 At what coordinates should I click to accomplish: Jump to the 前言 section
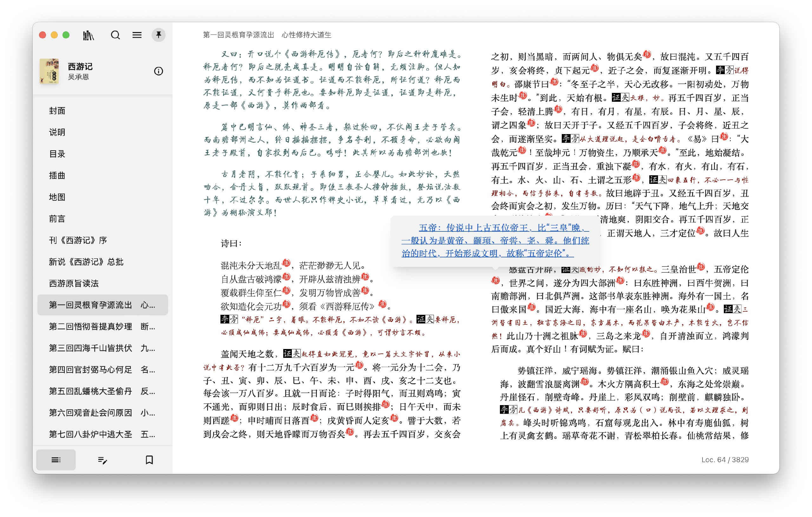point(102,219)
